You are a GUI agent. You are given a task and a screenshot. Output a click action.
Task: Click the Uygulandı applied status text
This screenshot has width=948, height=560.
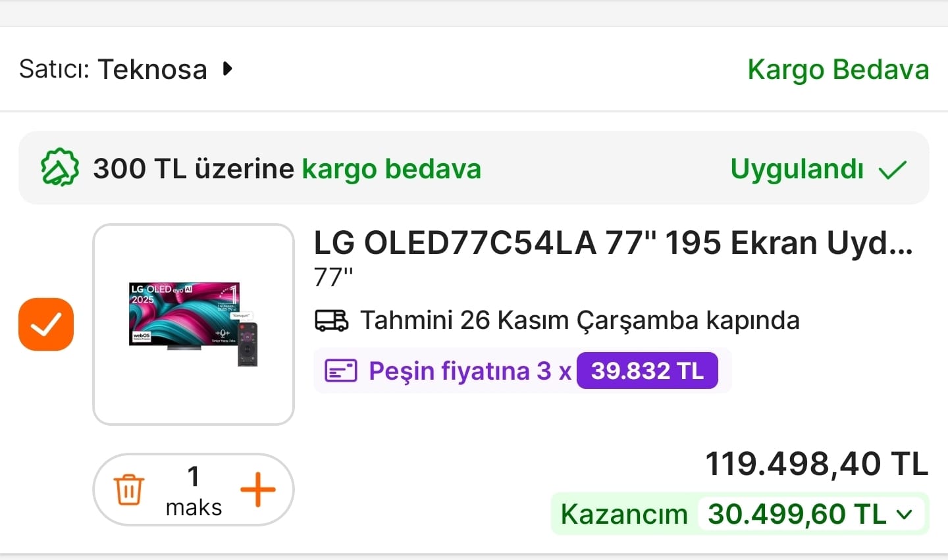pyautogui.click(x=797, y=169)
